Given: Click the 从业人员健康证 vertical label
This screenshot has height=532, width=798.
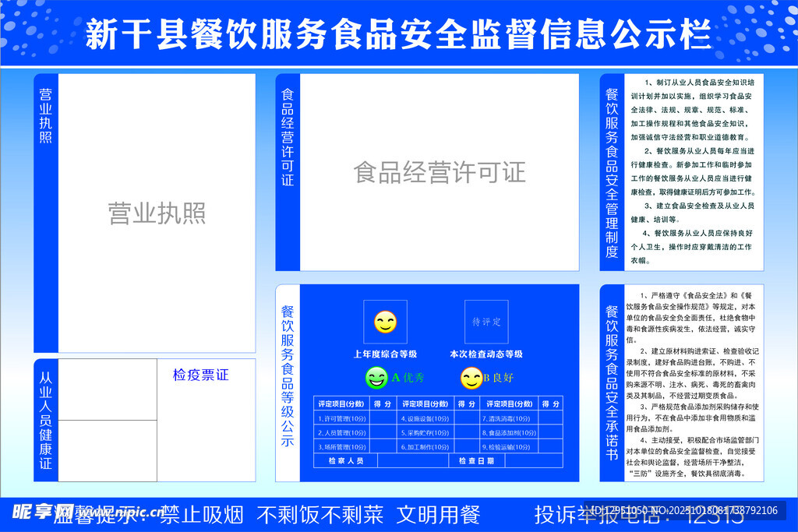Looking at the screenshot, I should (x=46, y=419).
